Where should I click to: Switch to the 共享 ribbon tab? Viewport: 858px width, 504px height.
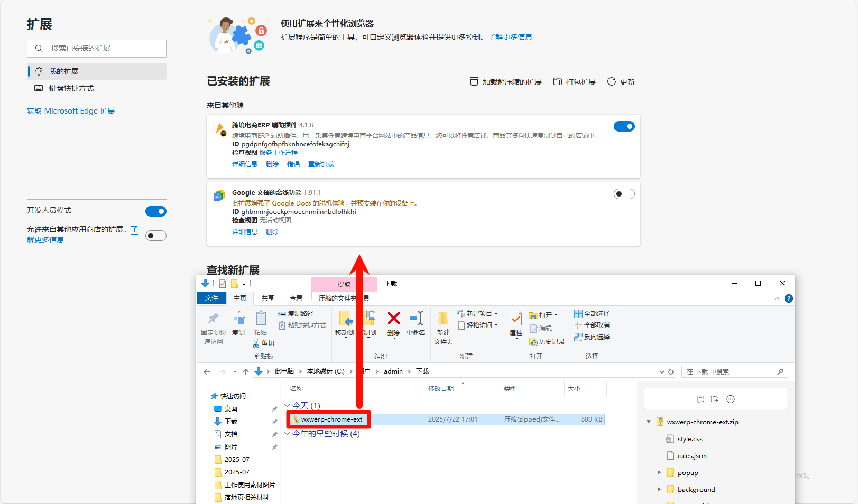tap(268, 298)
